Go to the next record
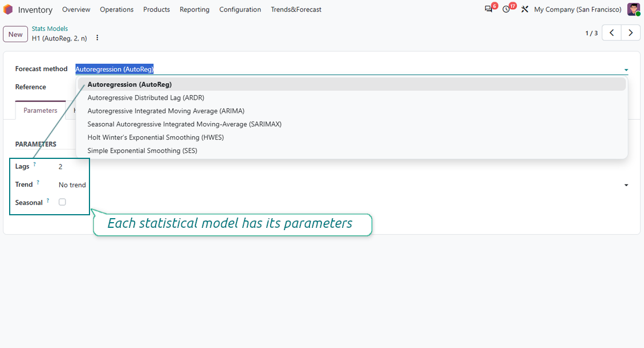 (630, 33)
